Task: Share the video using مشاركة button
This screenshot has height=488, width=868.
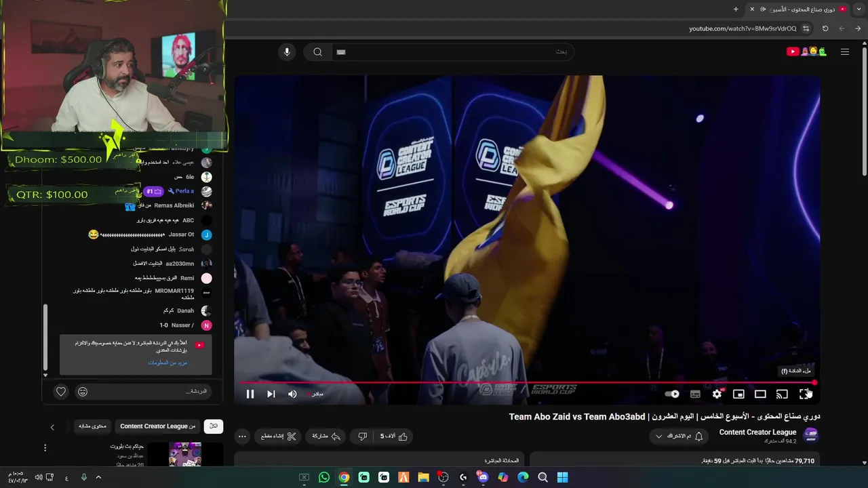Action: click(x=325, y=436)
